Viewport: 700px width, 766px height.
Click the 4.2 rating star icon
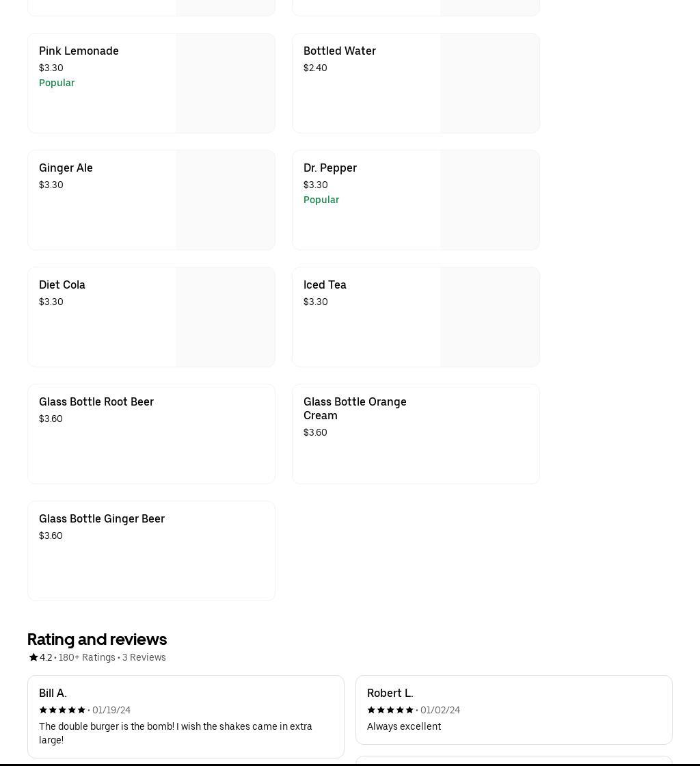[33, 657]
